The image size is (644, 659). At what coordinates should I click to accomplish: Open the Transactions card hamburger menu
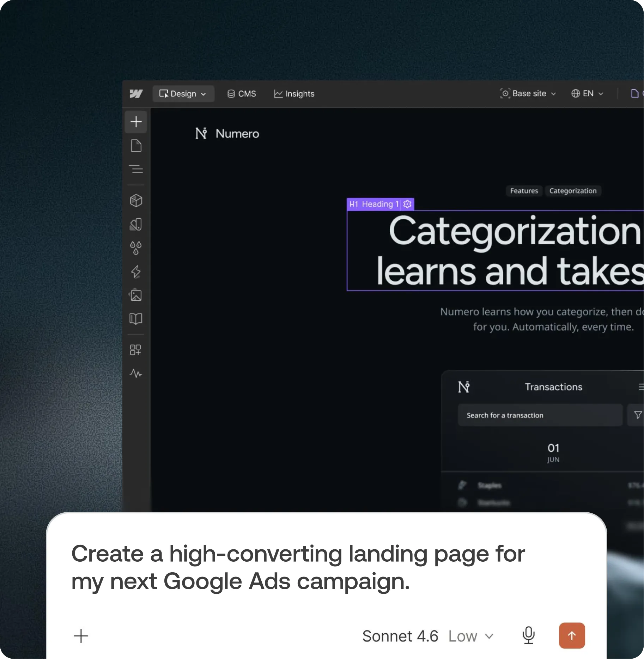(641, 387)
